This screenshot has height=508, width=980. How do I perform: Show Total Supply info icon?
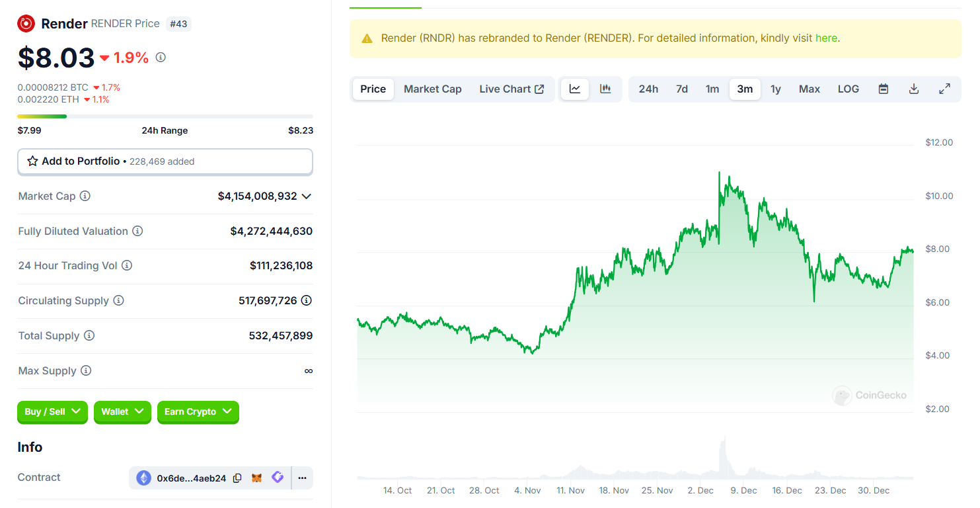coord(89,335)
